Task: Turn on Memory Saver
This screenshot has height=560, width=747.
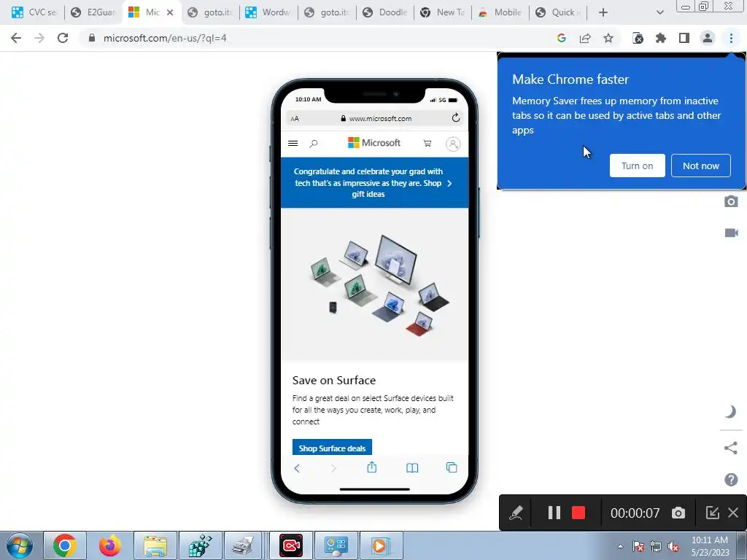Action: pos(637,166)
